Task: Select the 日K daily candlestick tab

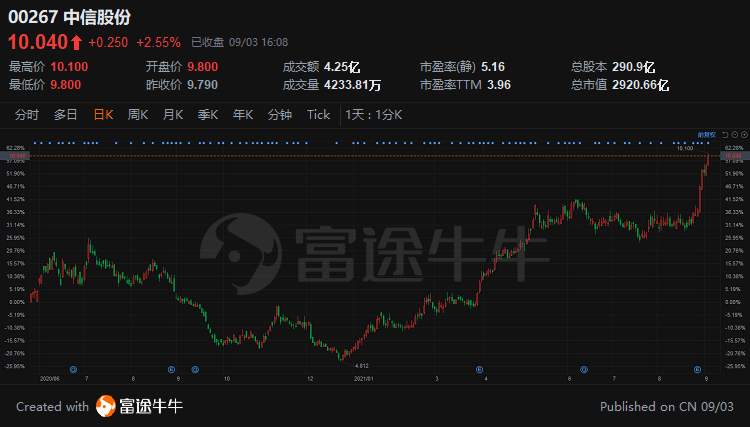Action: (103, 115)
